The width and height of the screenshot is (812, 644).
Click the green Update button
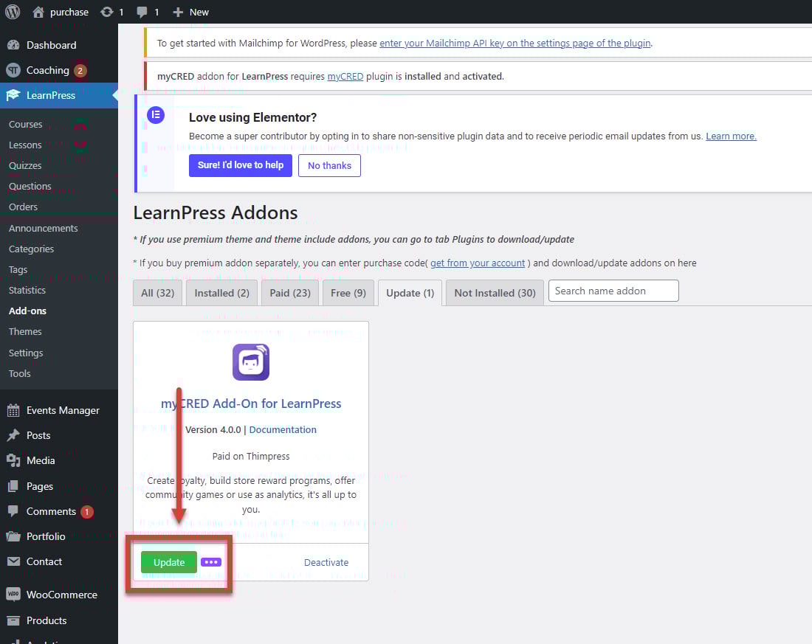coord(169,562)
